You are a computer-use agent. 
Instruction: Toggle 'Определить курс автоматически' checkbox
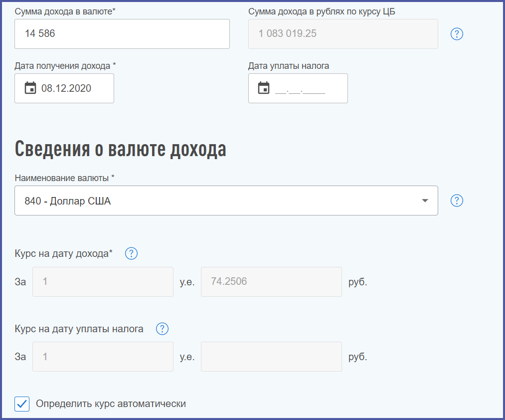pyautogui.click(x=22, y=404)
